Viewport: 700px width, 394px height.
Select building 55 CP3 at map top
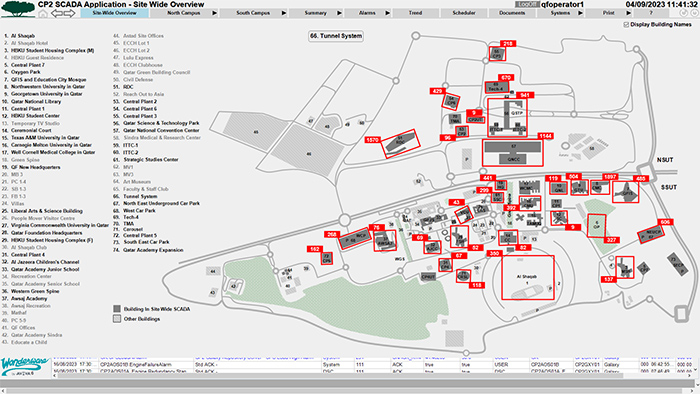(x=497, y=54)
